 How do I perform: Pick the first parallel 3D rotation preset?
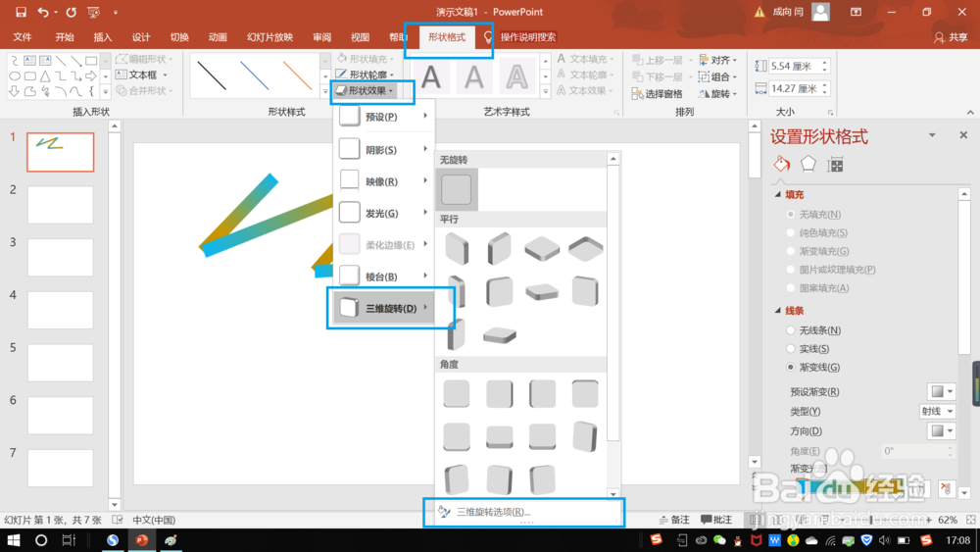click(457, 248)
